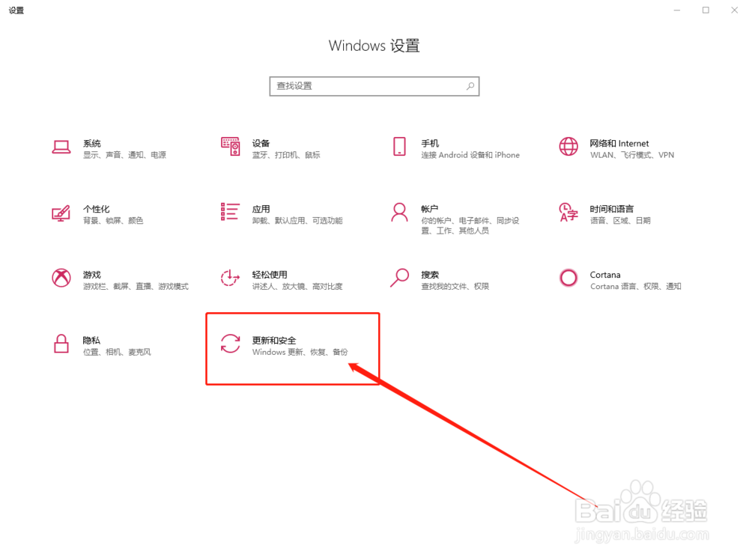
Task: Click the 更新和安全 refresh arrows icon
Action: click(230, 344)
